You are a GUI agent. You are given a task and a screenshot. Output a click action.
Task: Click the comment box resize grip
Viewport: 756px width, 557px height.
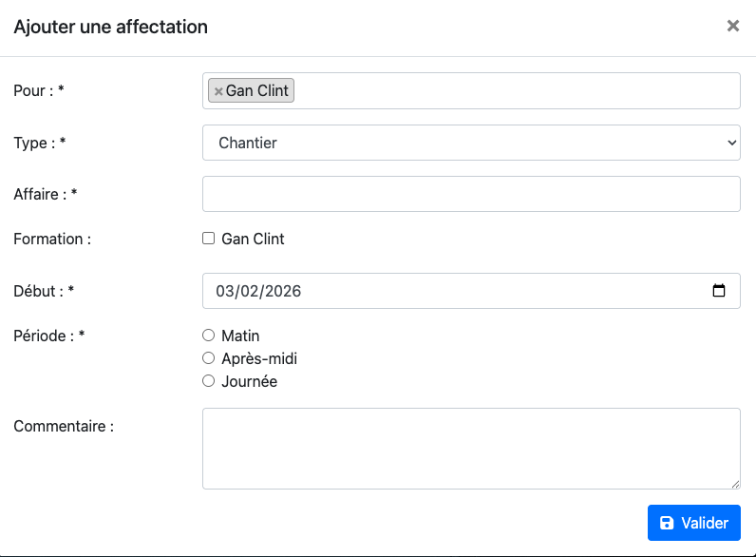pos(734,483)
